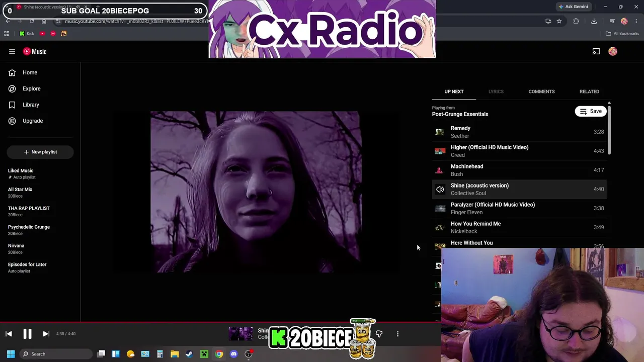Play Higher by Creed from the queue
The height and width of the screenshot is (362, 644).
pos(519,151)
